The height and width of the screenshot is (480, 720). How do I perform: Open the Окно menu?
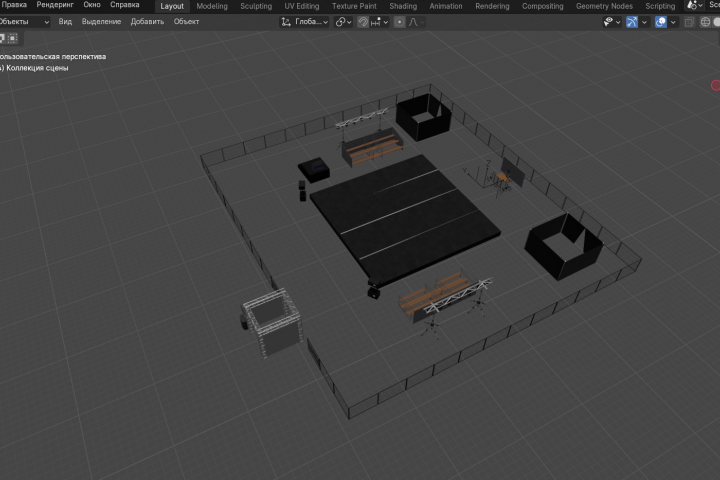[x=92, y=5]
